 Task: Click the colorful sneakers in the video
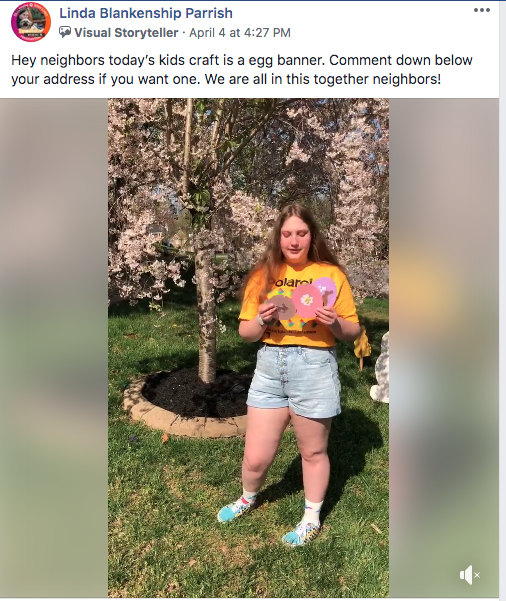coord(268,521)
